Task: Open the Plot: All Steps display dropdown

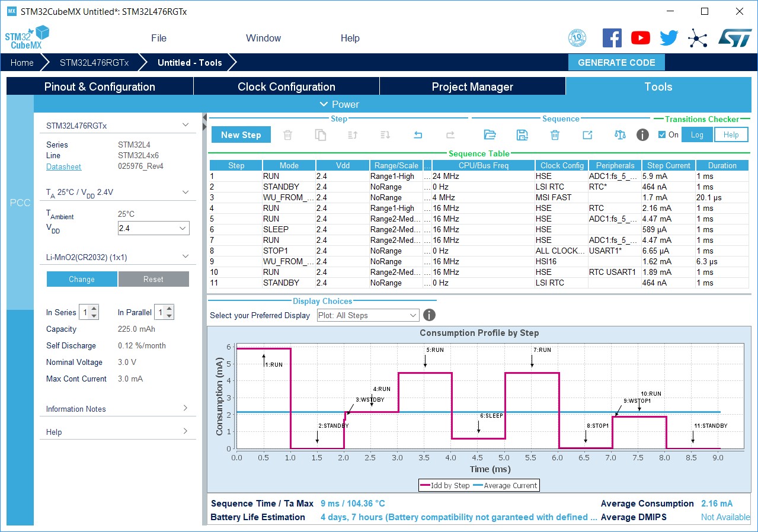Action: pos(368,315)
